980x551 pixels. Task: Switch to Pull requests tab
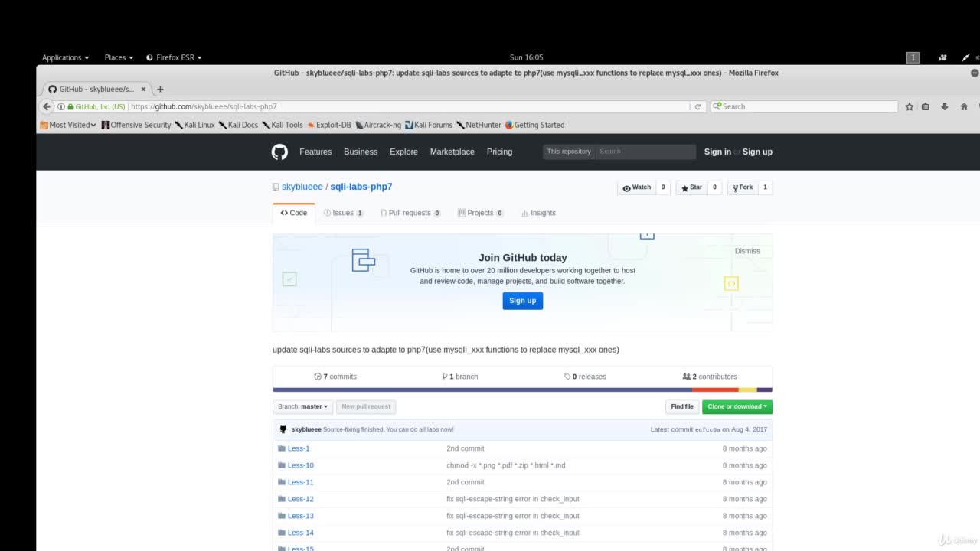click(x=410, y=213)
